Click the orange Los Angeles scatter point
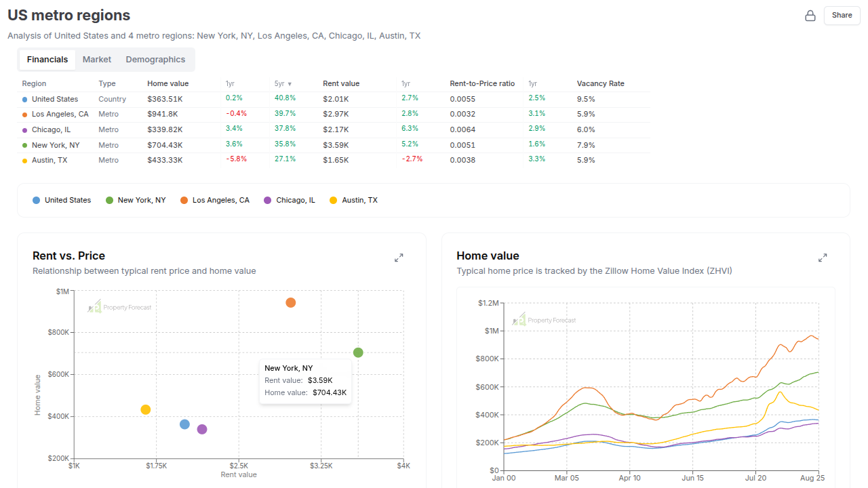This screenshot has width=868, height=488. pyautogui.click(x=290, y=302)
